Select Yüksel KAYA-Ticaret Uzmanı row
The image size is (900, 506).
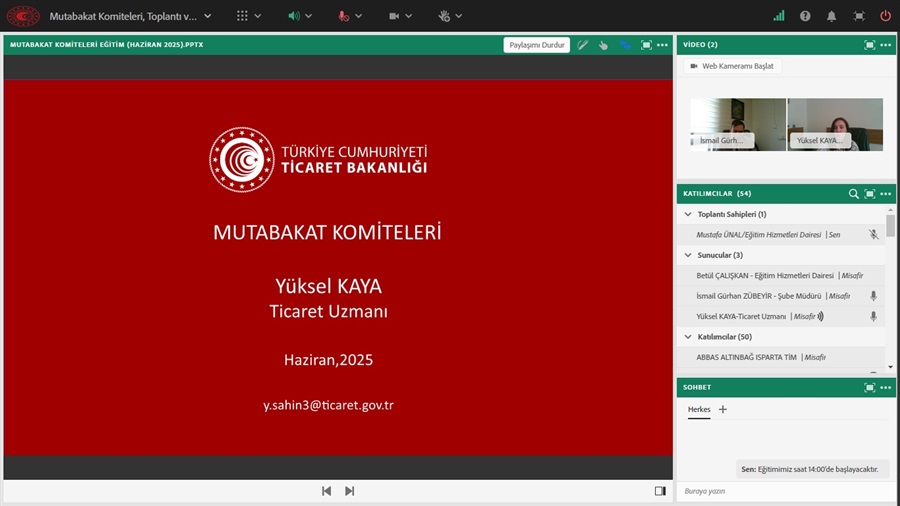pos(781,316)
